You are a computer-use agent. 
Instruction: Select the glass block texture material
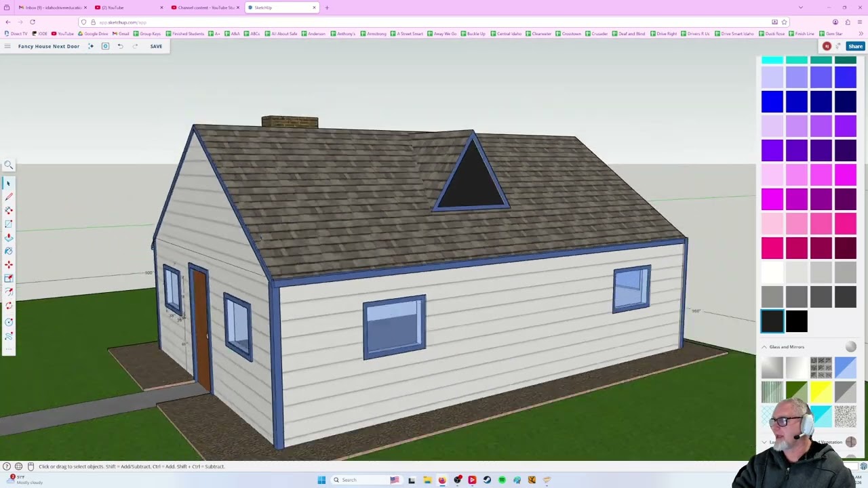coord(821,367)
